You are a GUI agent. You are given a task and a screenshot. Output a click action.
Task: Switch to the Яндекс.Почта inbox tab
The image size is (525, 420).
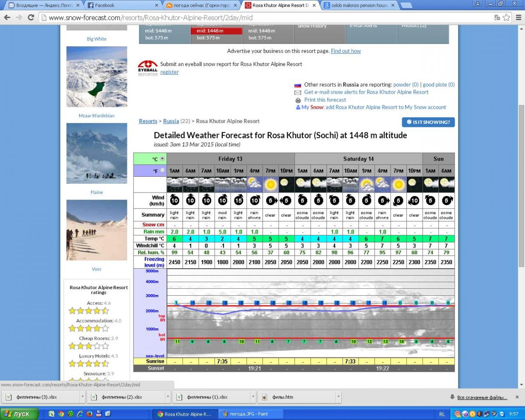pos(44,6)
